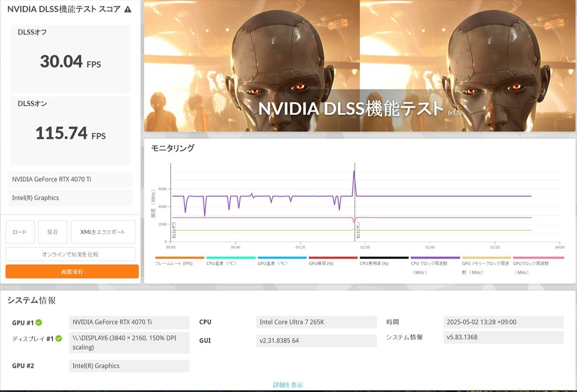Click the GPU #1 NVIDIA GeForce RTX 4070 Ti value

pos(129,322)
